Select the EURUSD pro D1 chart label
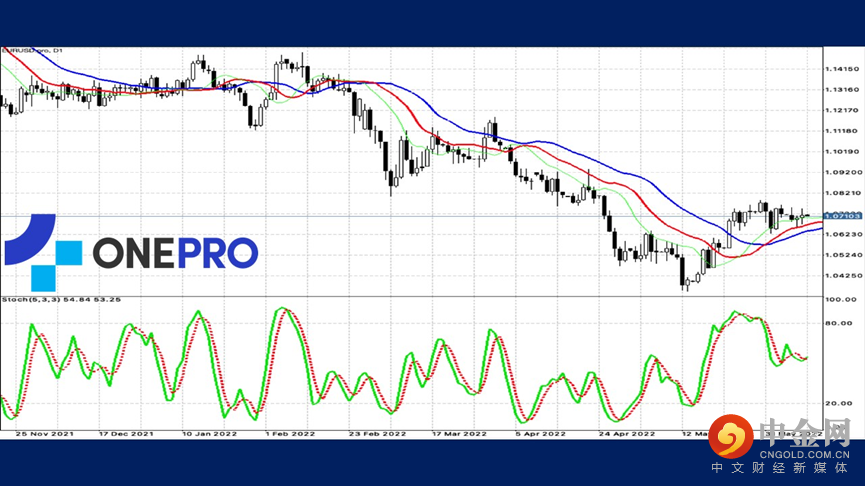Image resolution: width=865 pixels, height=486 pixels. [x=33, y=51]
